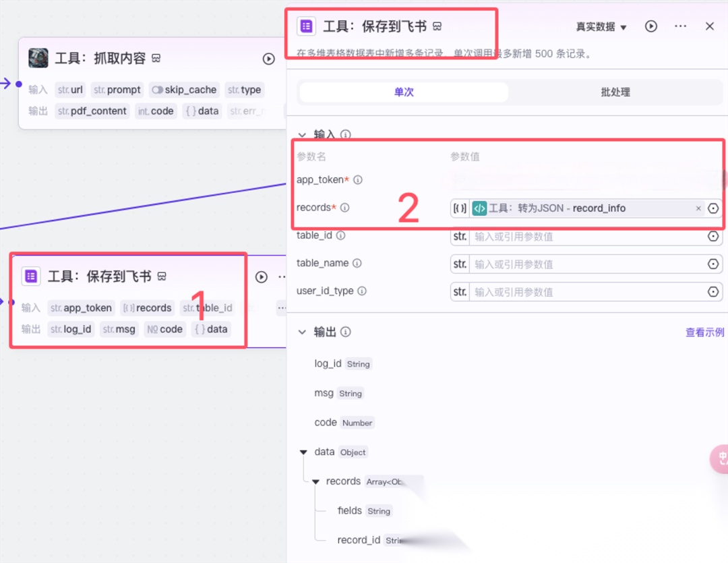Show info tooltip for user_id_type
Image resolution: width=728 pixels, height=563 pixels.
point(362,291)
